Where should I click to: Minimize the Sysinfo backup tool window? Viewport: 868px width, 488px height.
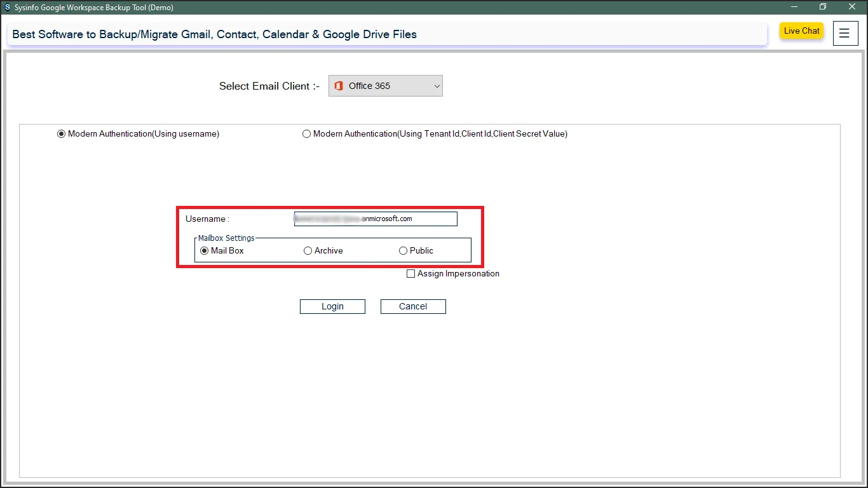[x=794, y=7]
